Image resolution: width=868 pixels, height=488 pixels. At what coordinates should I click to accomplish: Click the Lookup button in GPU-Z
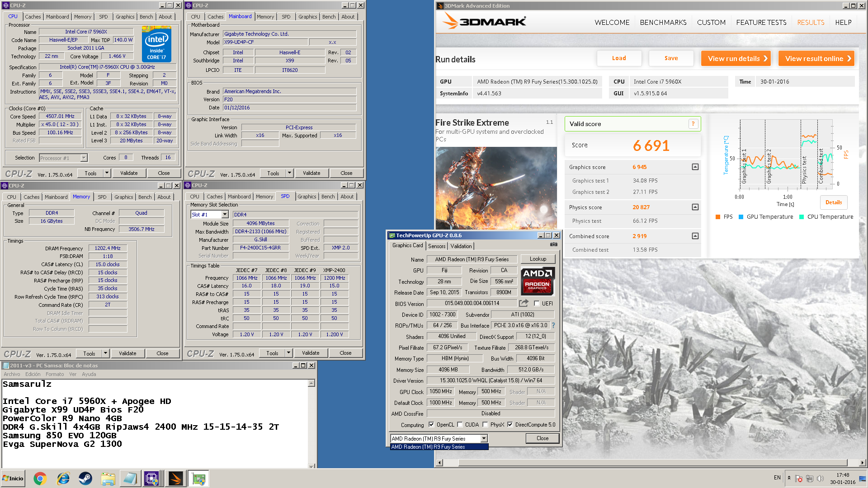click(538, 259)
